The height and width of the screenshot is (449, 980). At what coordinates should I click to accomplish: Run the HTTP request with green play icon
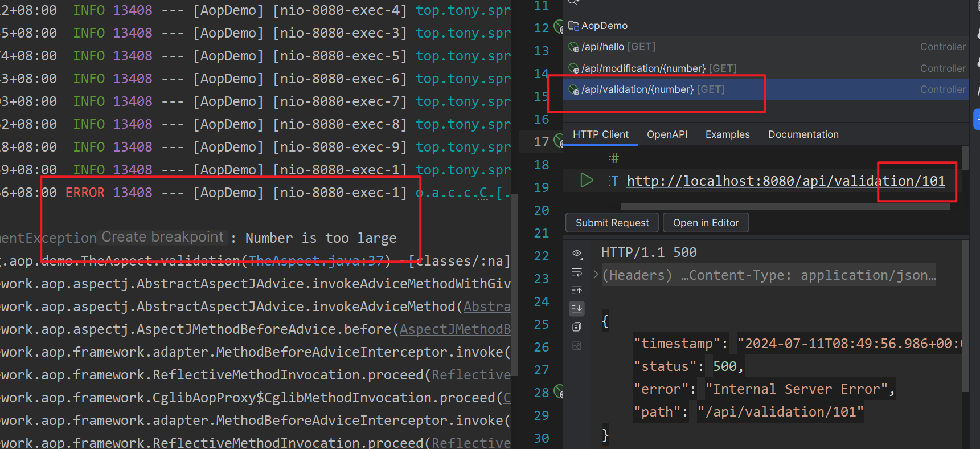pyautogui.click(x=587, y=181)
